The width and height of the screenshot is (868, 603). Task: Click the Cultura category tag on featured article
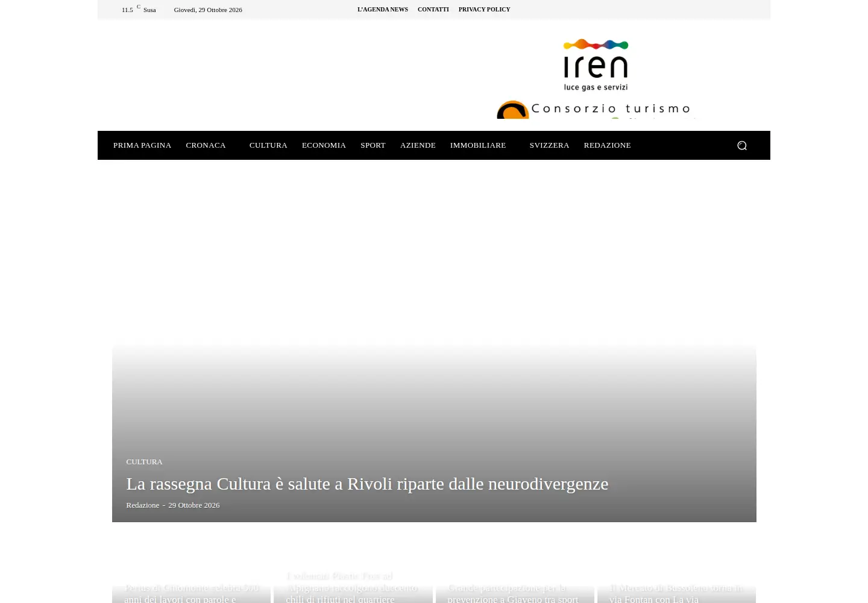coord(144,462)
